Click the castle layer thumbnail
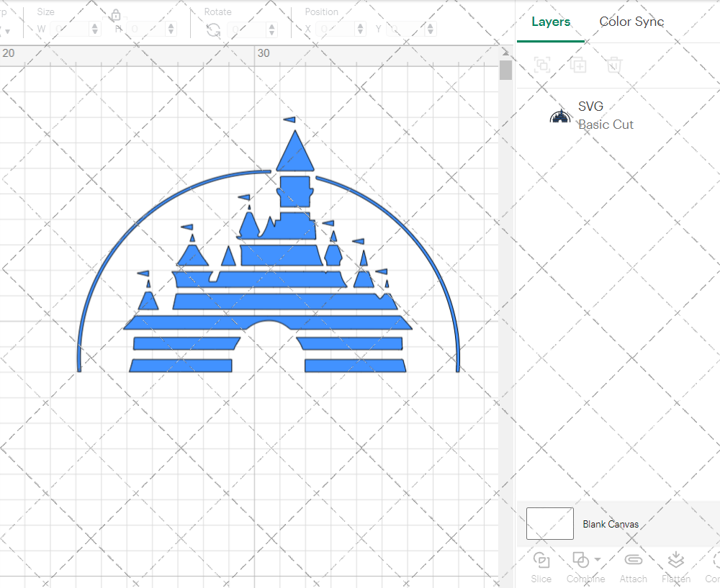The image size is (720, 588). coord(559,117)
